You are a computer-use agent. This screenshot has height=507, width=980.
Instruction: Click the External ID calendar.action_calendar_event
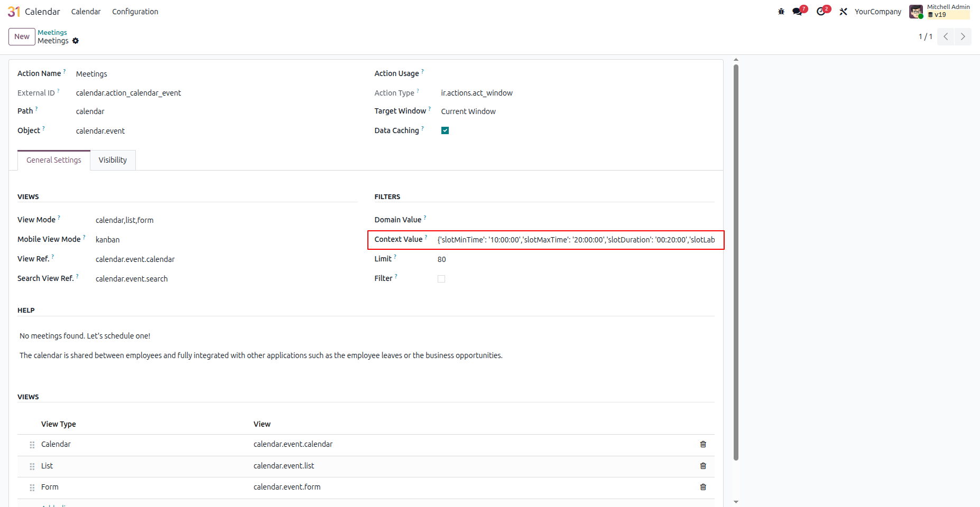click(x=128, y=93)
